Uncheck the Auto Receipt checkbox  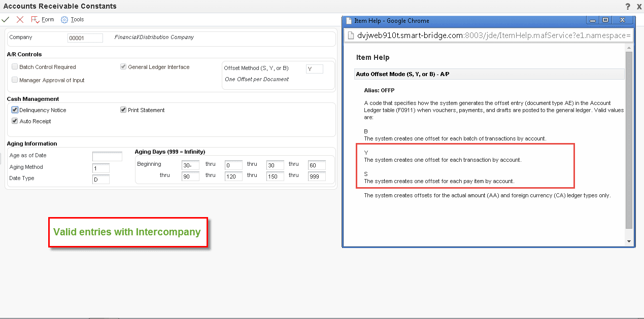coord(15,121)
